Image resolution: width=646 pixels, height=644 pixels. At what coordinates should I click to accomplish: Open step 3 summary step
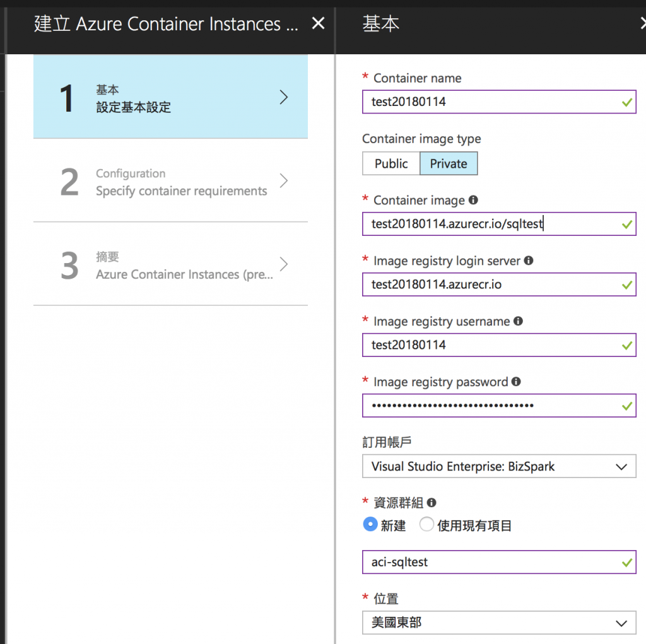click(x=170, y=264)
